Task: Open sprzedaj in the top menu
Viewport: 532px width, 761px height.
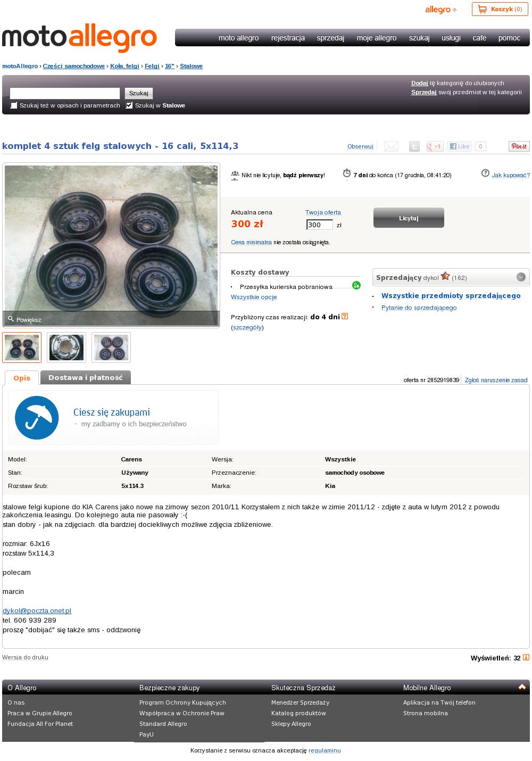Action: click(330, 38)
